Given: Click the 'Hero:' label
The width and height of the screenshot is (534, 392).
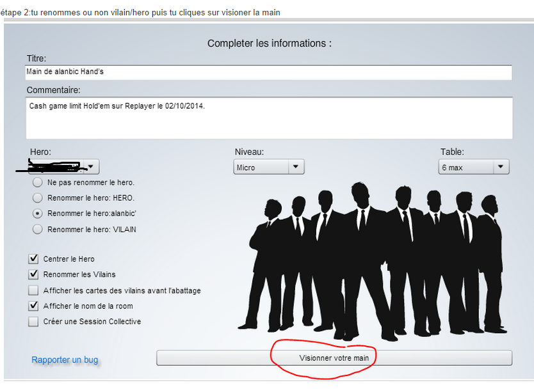Looking at the screenshot, I should pos(40,152).
